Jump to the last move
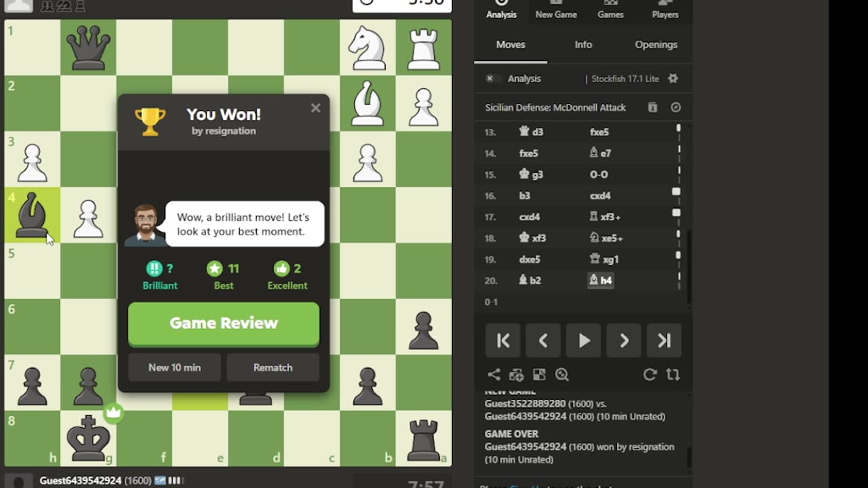The image size is (868, 488). click(664, 341)
